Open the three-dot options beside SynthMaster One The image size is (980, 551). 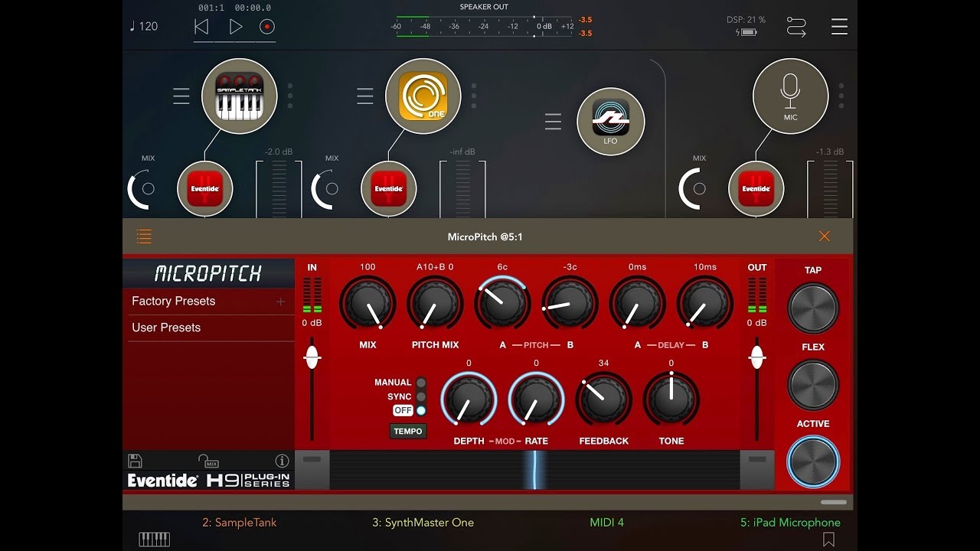tap(474, 96)
